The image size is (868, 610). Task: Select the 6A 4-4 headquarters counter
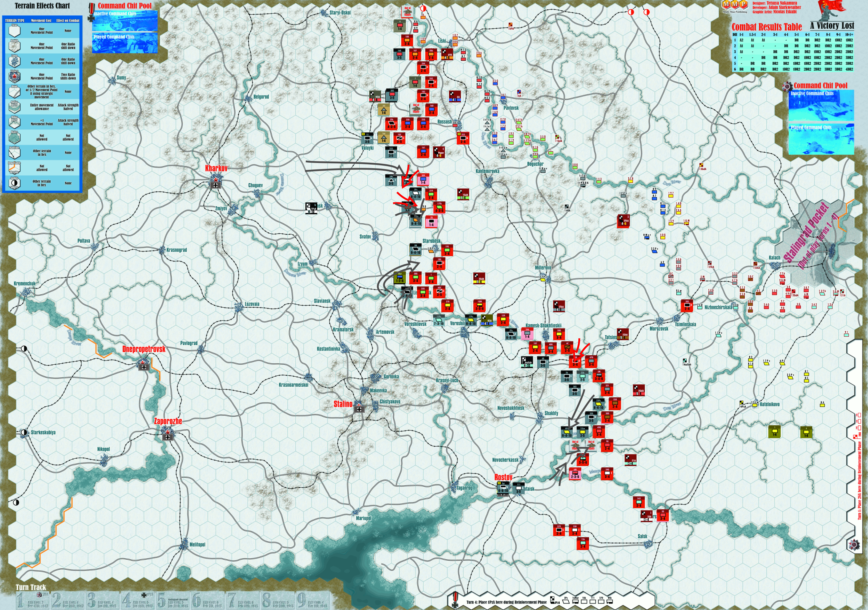click(x=454, y=97)
